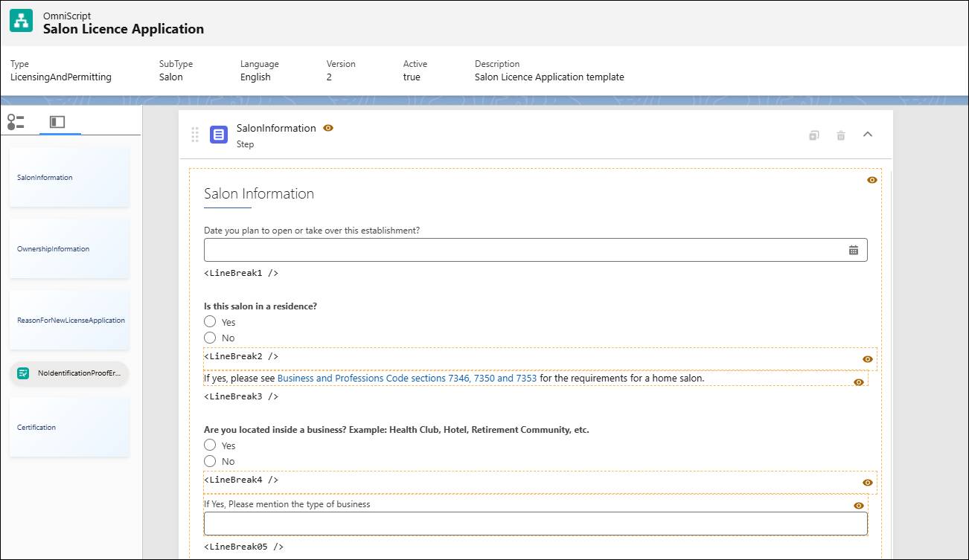
Task: Select the LineBreak1 element
Action: pos(241,273)
